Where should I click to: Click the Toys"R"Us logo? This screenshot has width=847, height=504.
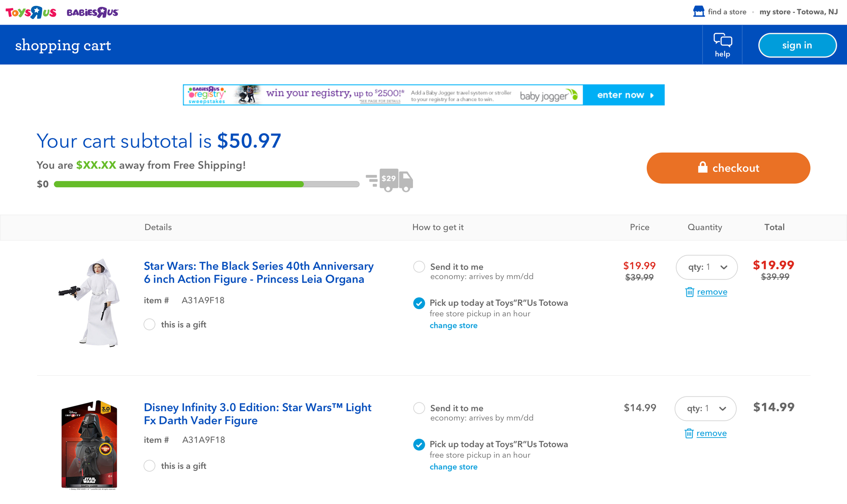pyautogui.click(x=30, y=12)
